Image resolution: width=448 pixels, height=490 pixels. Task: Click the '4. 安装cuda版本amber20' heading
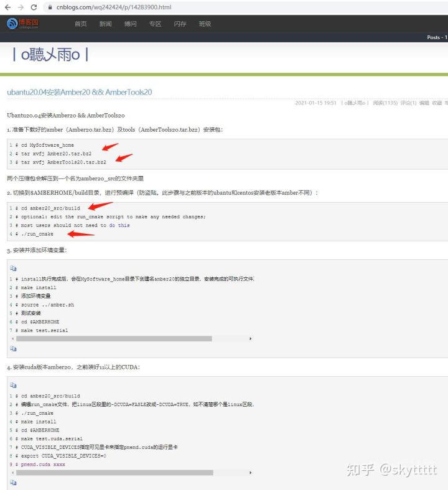coord(73,367)
